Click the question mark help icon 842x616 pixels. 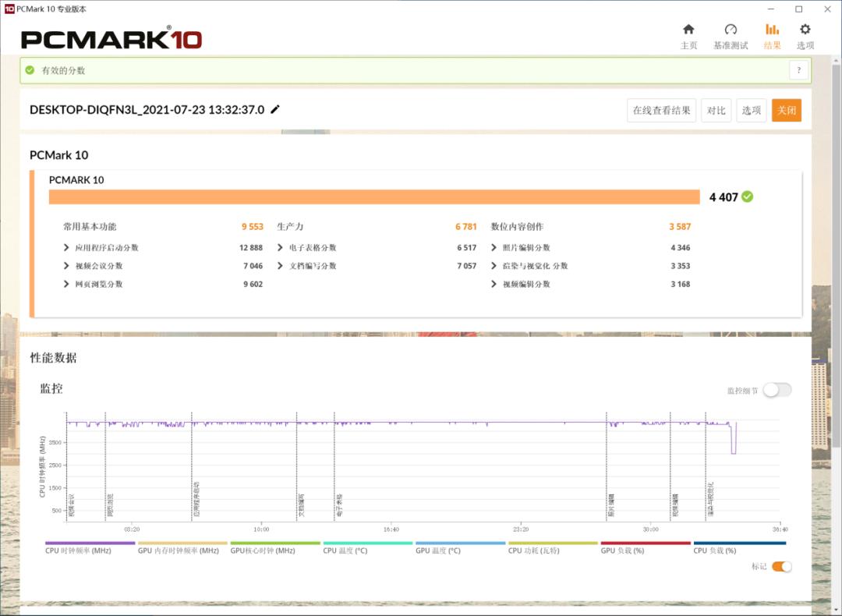798,71
